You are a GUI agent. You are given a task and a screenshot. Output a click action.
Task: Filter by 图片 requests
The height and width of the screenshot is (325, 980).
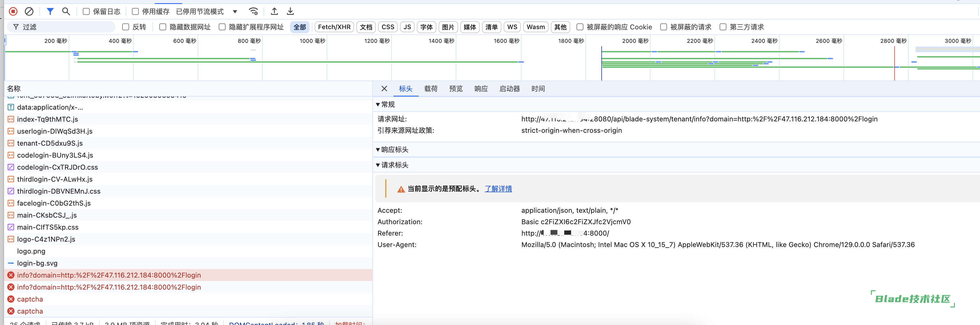coord(448,27)
